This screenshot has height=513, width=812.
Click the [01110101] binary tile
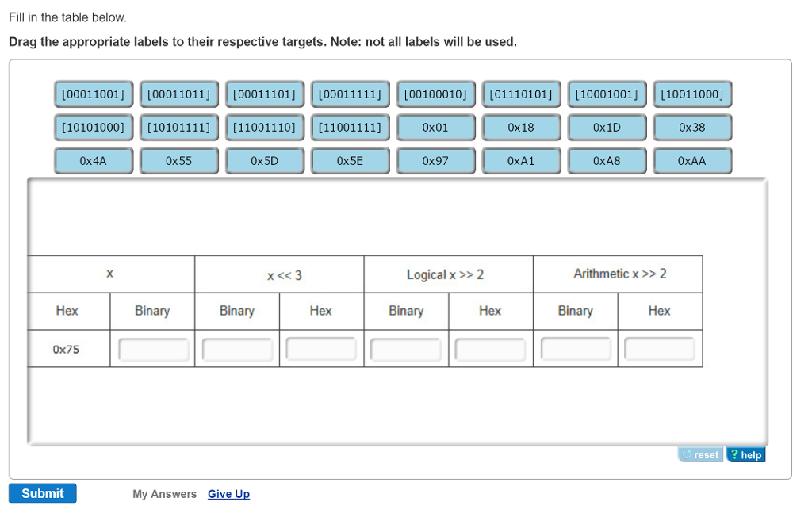click(521, 94)
